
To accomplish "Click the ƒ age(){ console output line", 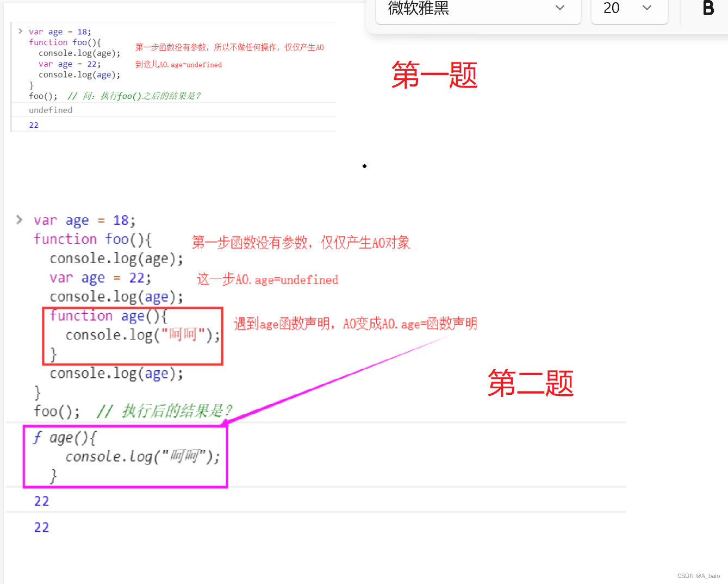I will tap(65, 438).
